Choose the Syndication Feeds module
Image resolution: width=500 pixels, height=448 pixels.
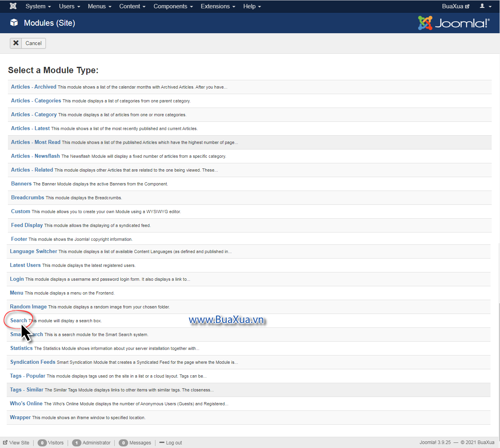coord(33,362)
